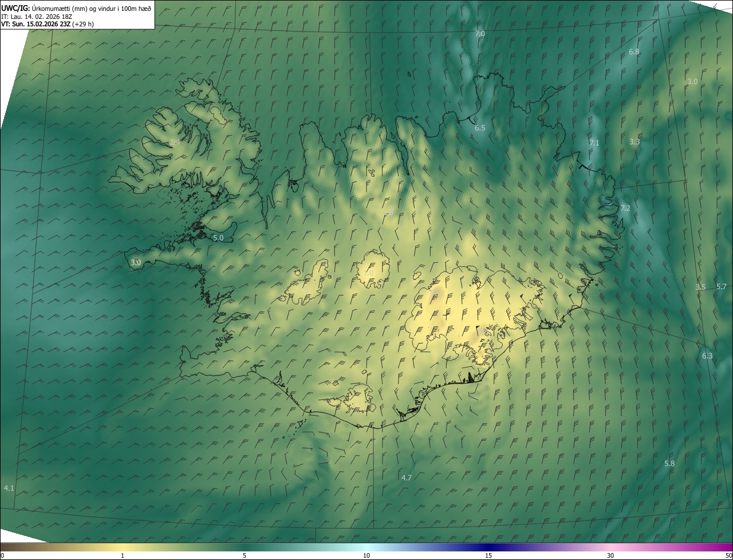Click the 2.4 value label over the Westfjords
The height and width of the screenshot is (560, 733).
click(175, 142)
